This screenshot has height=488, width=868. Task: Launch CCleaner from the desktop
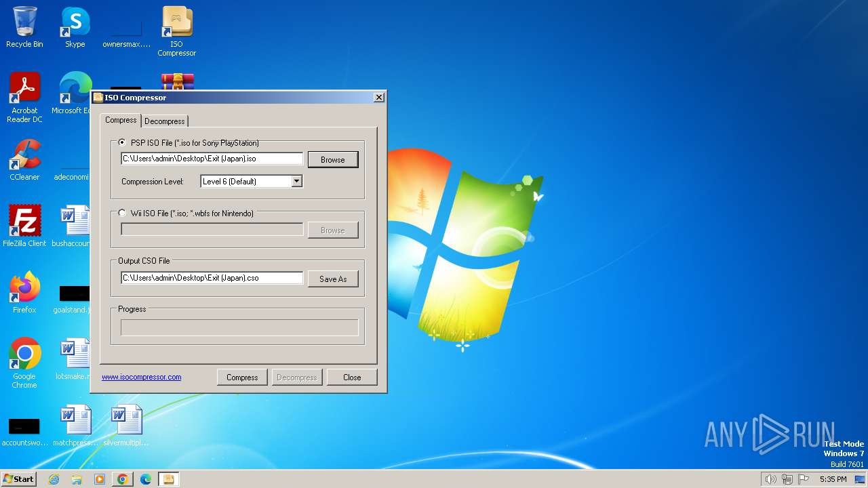24,160
